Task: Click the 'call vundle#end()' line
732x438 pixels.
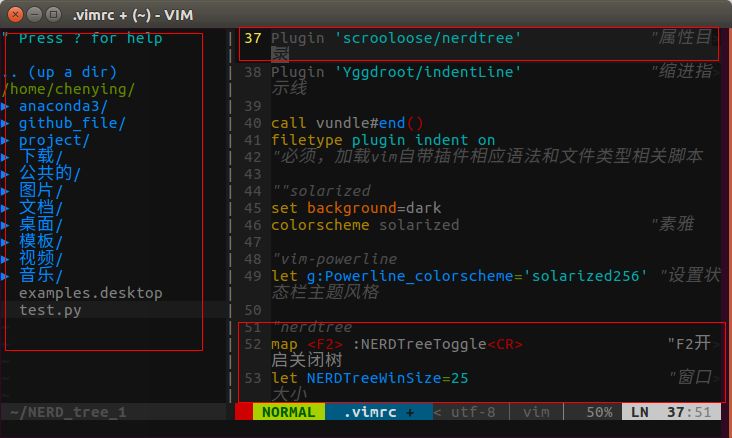Action: pos(347,123)
